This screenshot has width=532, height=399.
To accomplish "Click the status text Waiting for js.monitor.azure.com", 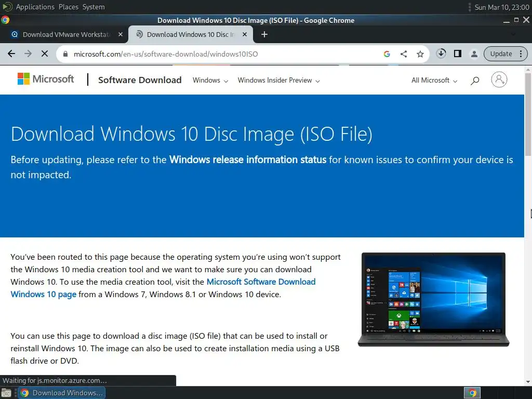I will 55,381.
